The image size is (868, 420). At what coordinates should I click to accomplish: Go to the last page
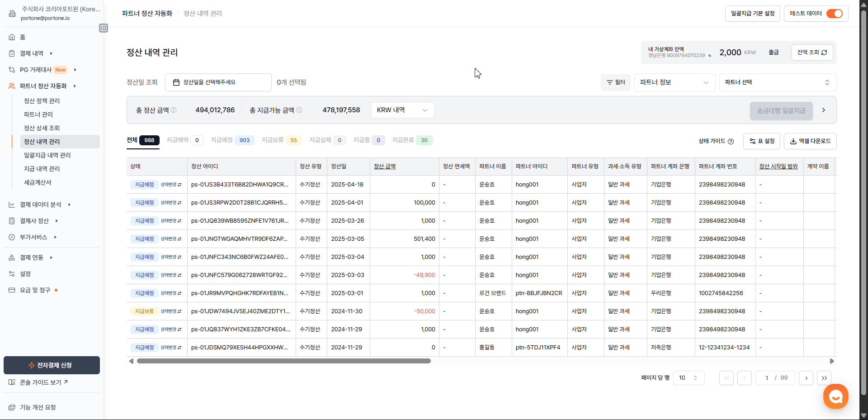click(x=824, y=378)
